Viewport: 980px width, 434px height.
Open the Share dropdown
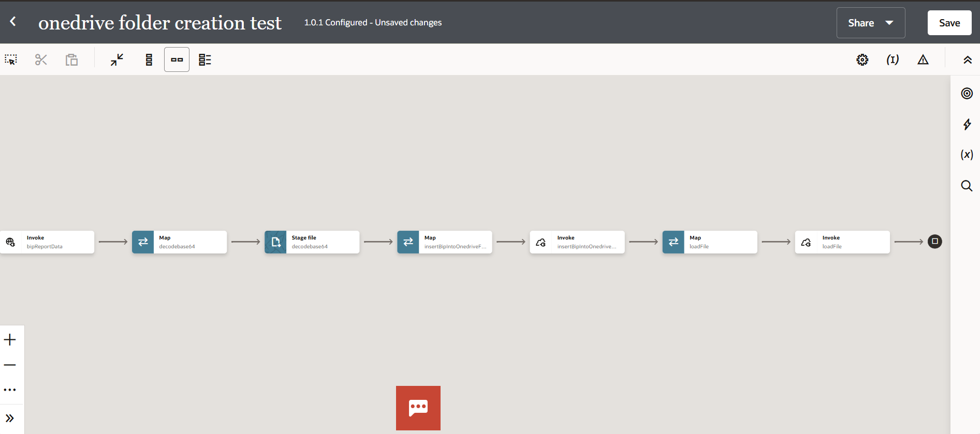pos(871,23)
